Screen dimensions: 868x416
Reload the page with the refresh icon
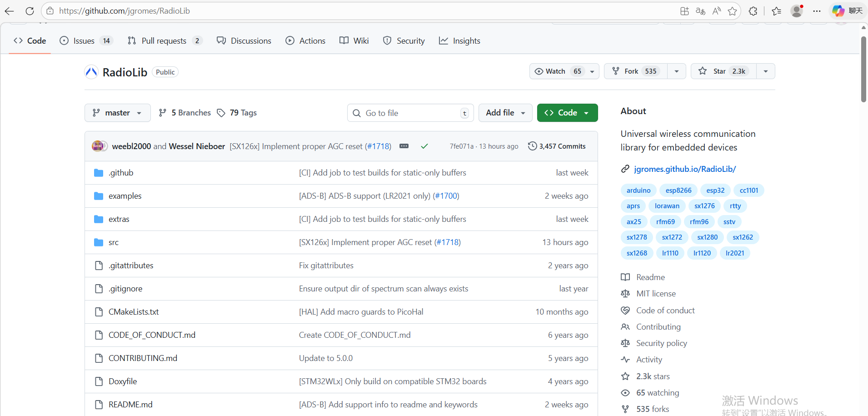[x=30, y=11]
